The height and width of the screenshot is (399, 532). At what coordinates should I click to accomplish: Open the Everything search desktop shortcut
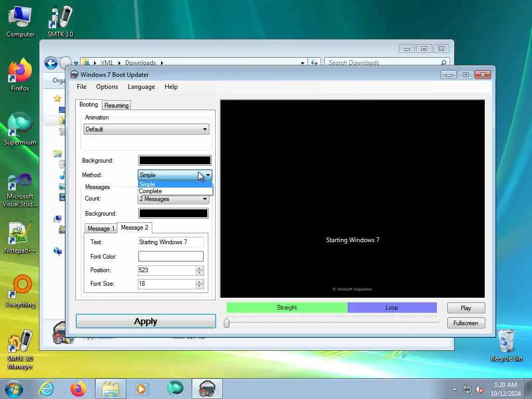click(20, 292)
